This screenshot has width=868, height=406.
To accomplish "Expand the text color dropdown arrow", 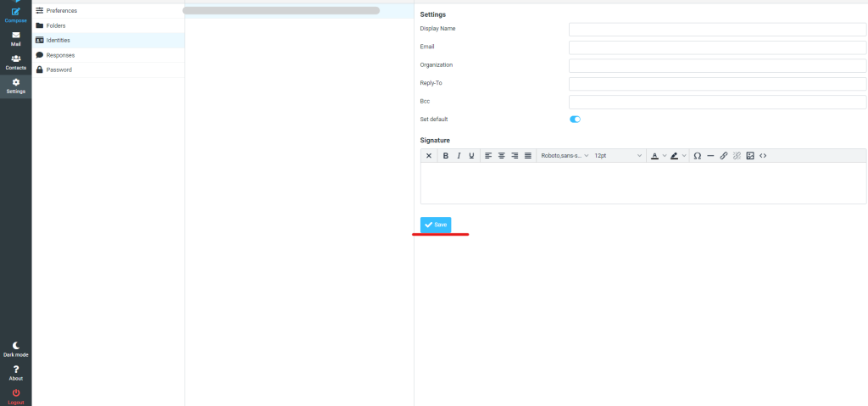I will coord(665,156).
